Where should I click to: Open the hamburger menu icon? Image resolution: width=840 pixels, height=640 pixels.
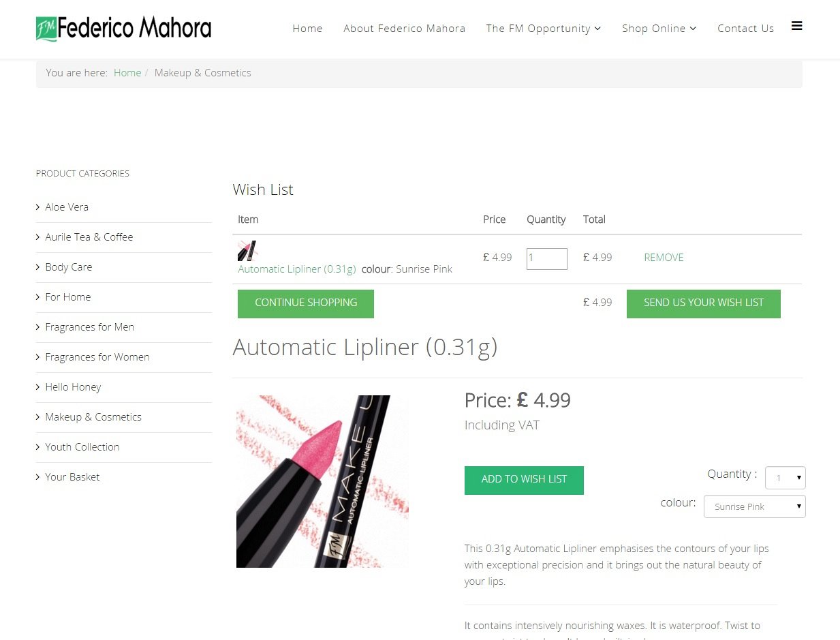click(x=796, y=26)
